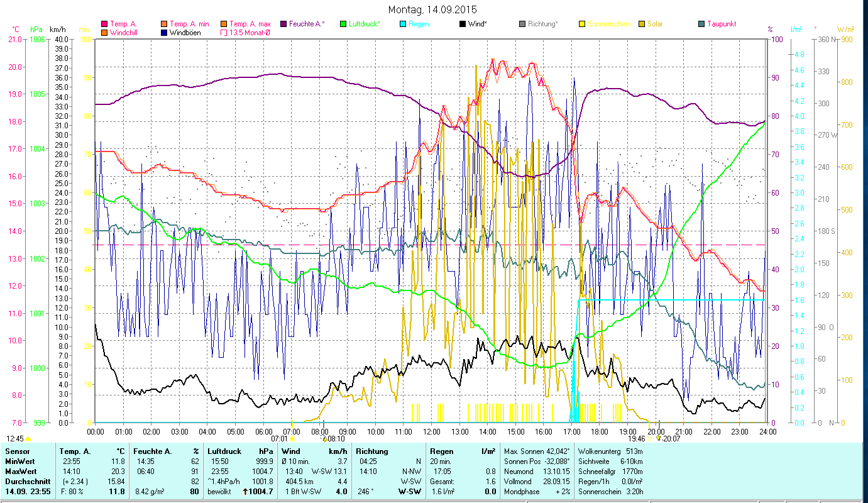The width and height of the screenshot is (868, 503).
Task: Click the 12:00 hour label on time axis
Action: 431,432
